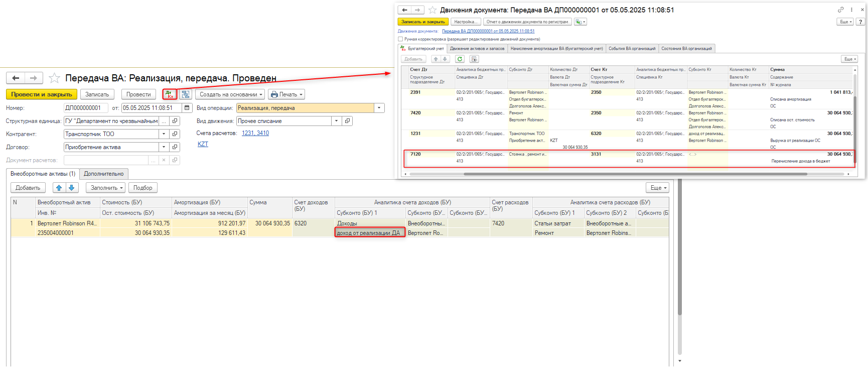Open the Дт/Кт document movements icon

click(x=170, y=94)
